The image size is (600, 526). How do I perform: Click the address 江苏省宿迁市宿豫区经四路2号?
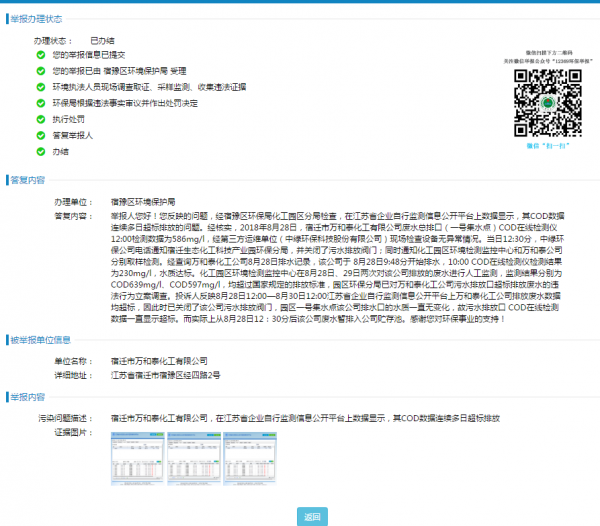coord(165,374)
